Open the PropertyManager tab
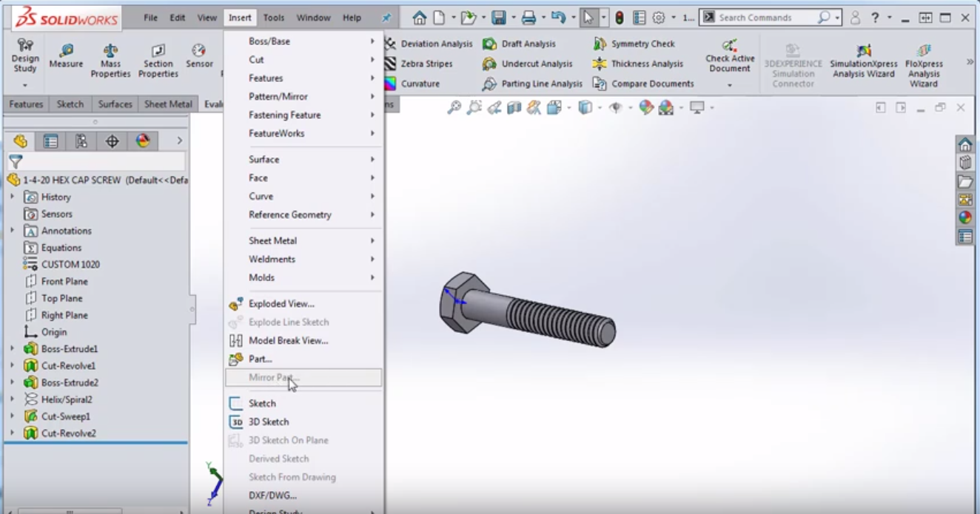This screenshot has height=514, width=980. 50,141
